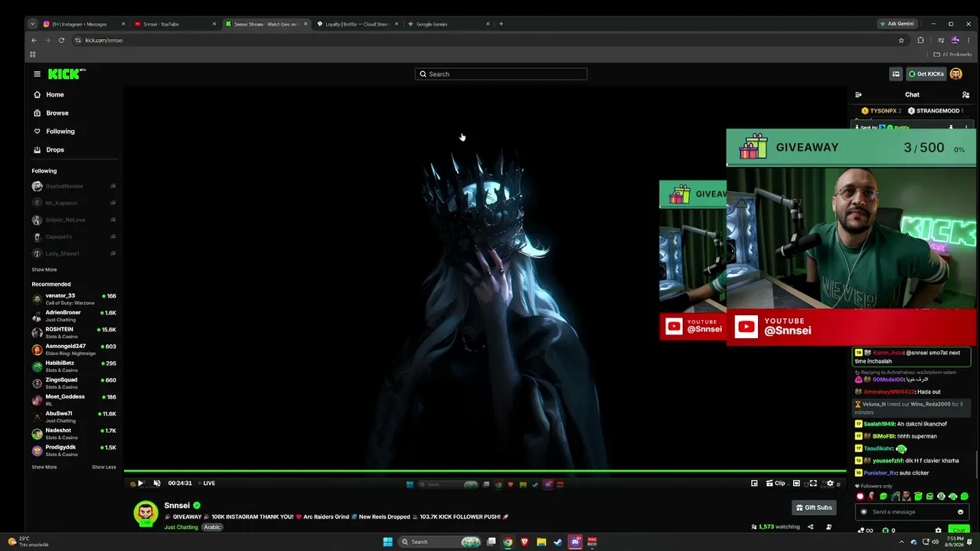Open chat settings gear icon

(938, 530)
